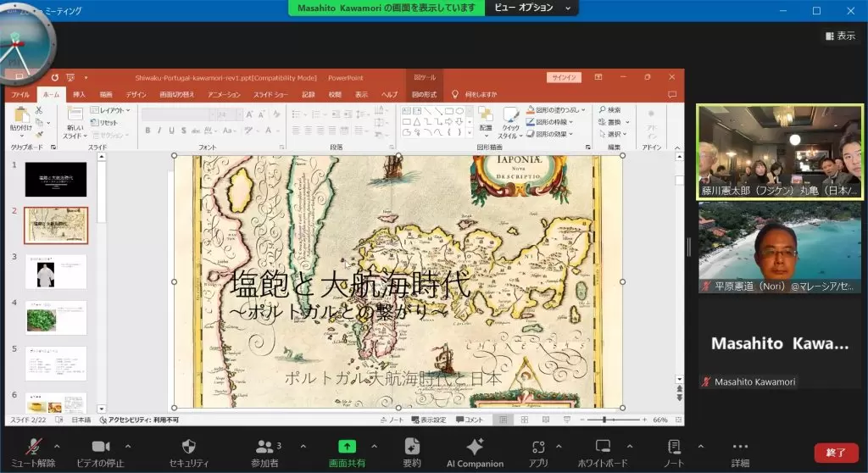Add a New Slide (新しいスライド)
868x473 pixels.
coord(75,122)
